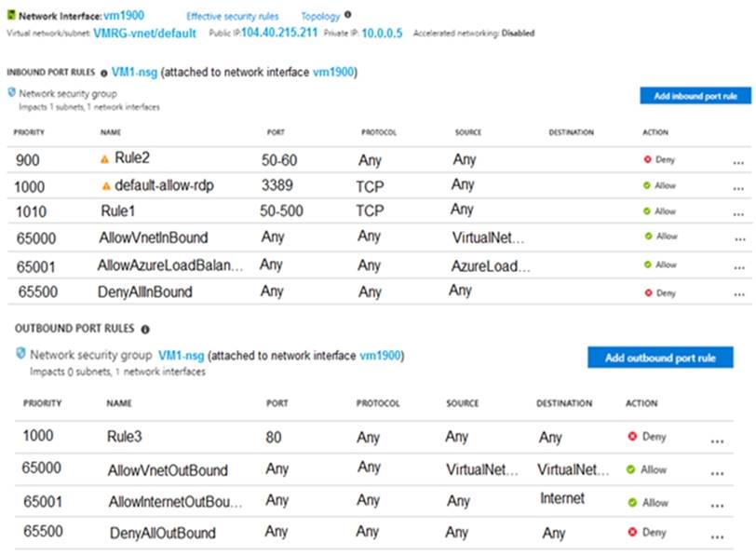Sort inbound rules by Priority column header
The height and width of the screenshot is (556, 756).
pos(29,132)
